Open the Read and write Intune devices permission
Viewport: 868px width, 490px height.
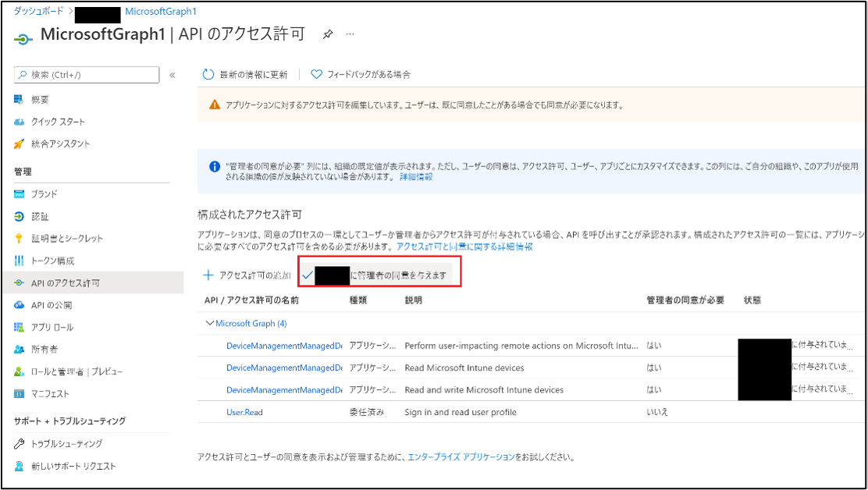point(284,390)
